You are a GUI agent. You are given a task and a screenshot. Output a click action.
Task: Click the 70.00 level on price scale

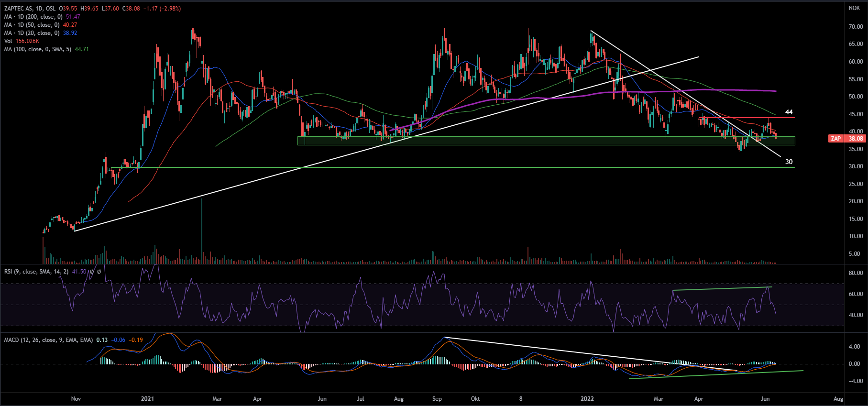(855, 27)
